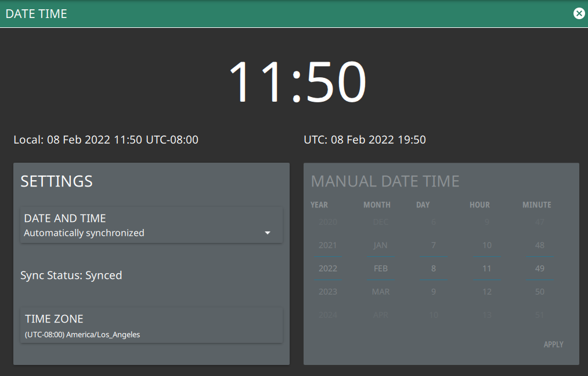Open the Time Zone selector
The height and width of the screenshot is (376, 588).
(151, 325)
